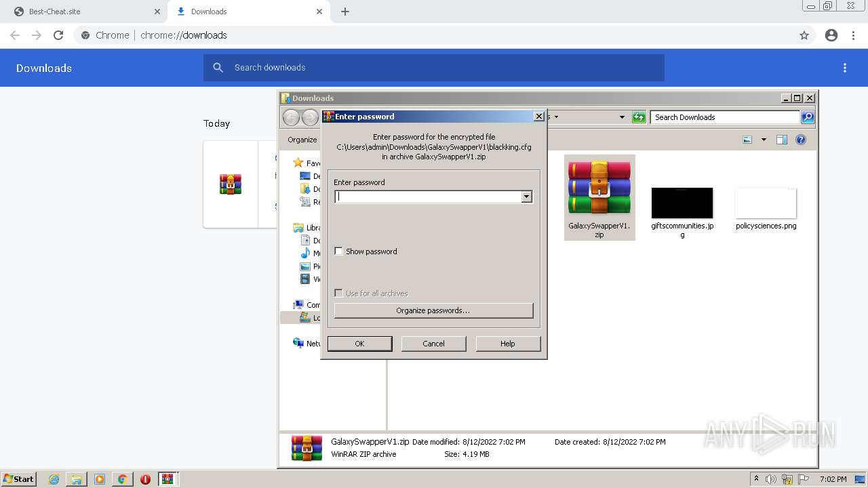868x488 pixels.
Task: Select the GalaxySwapperV1.zip file
Action: (599, 197)
